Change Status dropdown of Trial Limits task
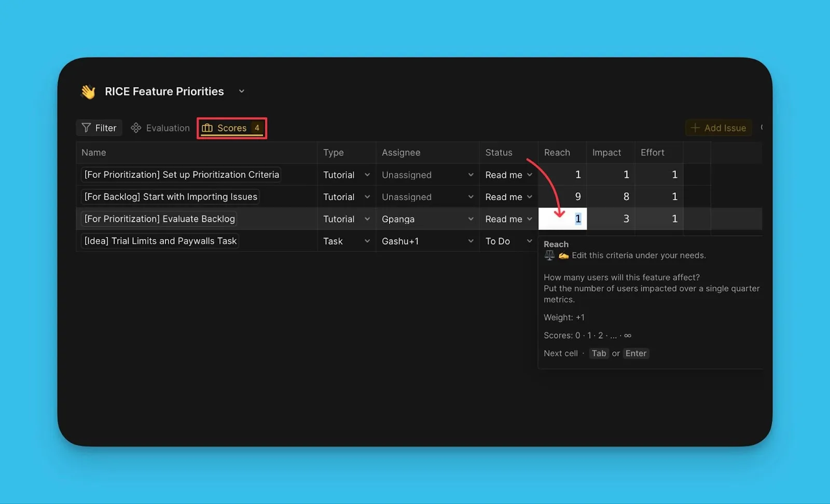This screenshot has width=830, height=504. (x=529, y=241)
